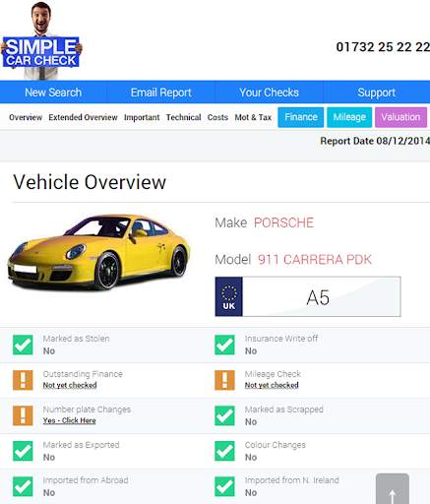Screen dimensions: 430x504
Task: Click the Simple Car Check logo
Action: click(41, 41)
